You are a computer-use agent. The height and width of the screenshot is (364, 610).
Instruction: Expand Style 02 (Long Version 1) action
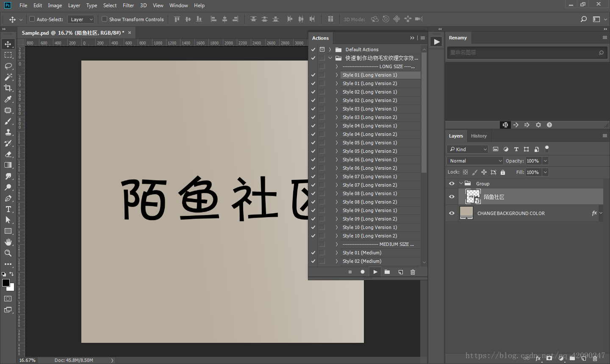pyautogui.click(x=337, y=92)
